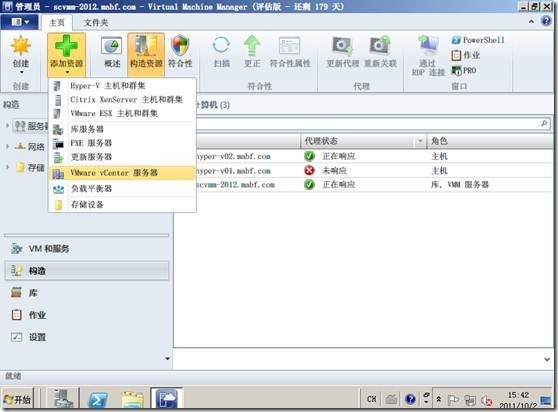
Task: Click the navigation pane options arrow
Action: (167, 359)
